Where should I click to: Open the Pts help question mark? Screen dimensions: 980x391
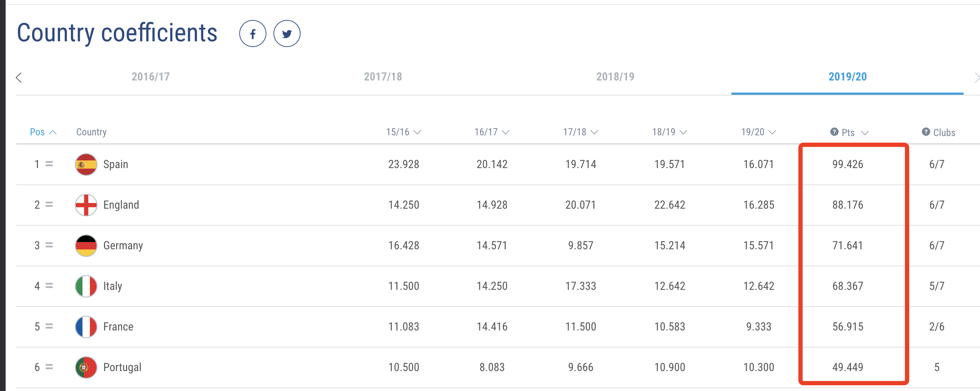[834, 132]
